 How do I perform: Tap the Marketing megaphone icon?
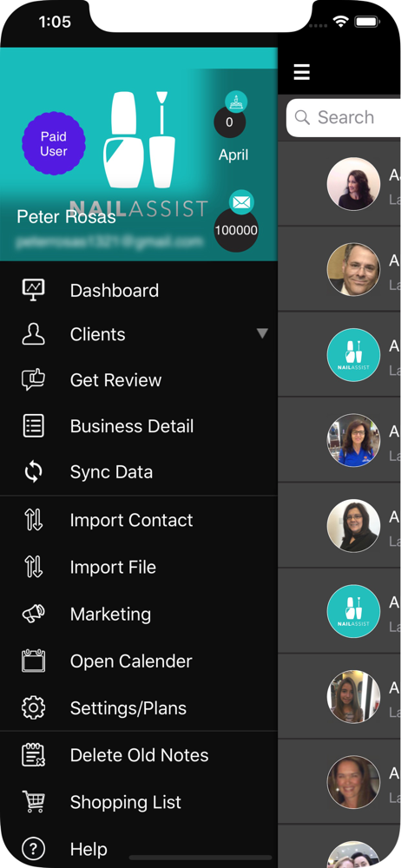tap(33, 614)
